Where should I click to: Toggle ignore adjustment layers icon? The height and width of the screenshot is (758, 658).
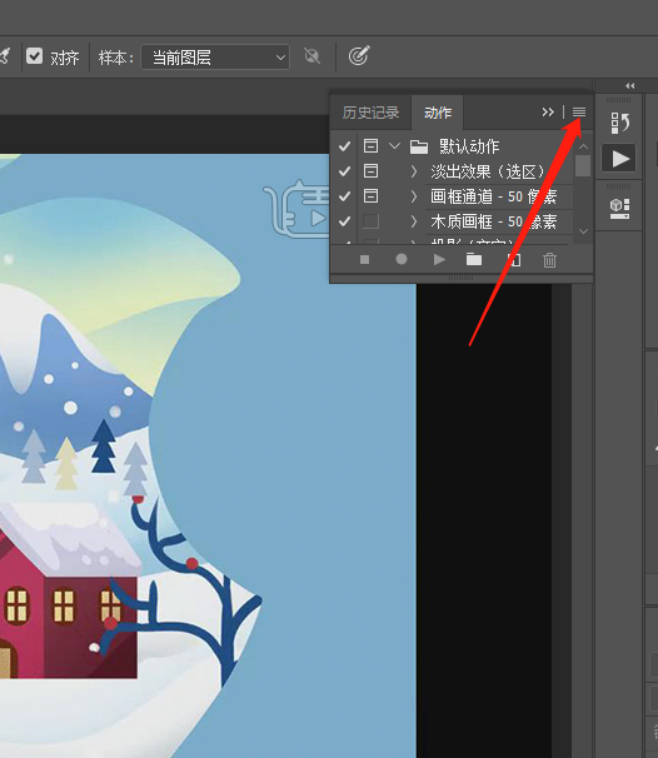click(312, 57)
